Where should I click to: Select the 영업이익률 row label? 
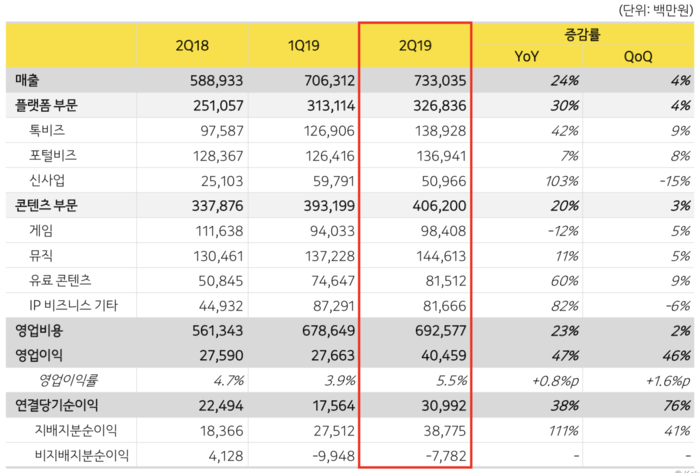click(x=68, y=383)
